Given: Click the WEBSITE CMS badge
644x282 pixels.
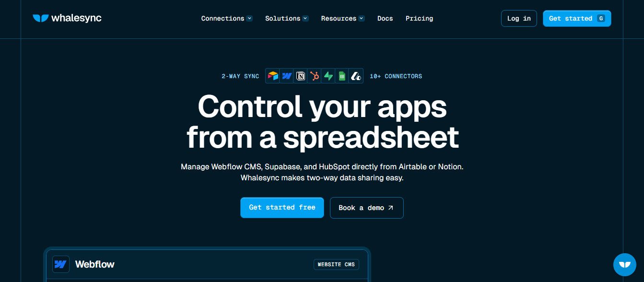Looking at the screenshot, I should (x=336, y=264).
